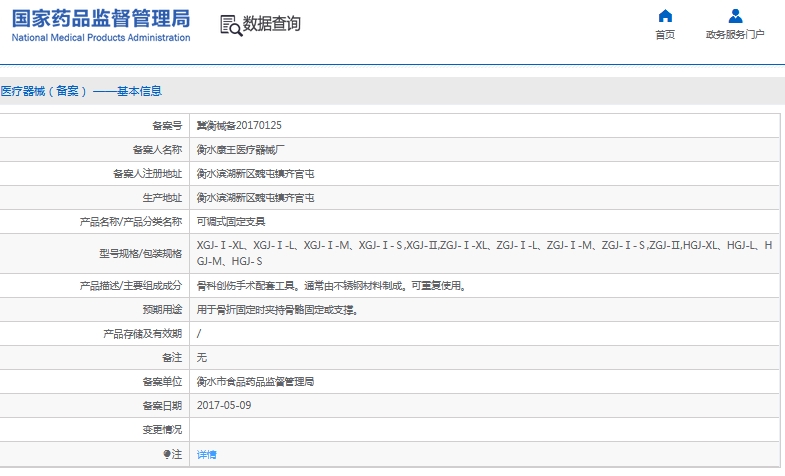Click the model specification text starting XGJ-Ⅰ-XL
The height and width of the screenshot is (476, 785).
484,253
